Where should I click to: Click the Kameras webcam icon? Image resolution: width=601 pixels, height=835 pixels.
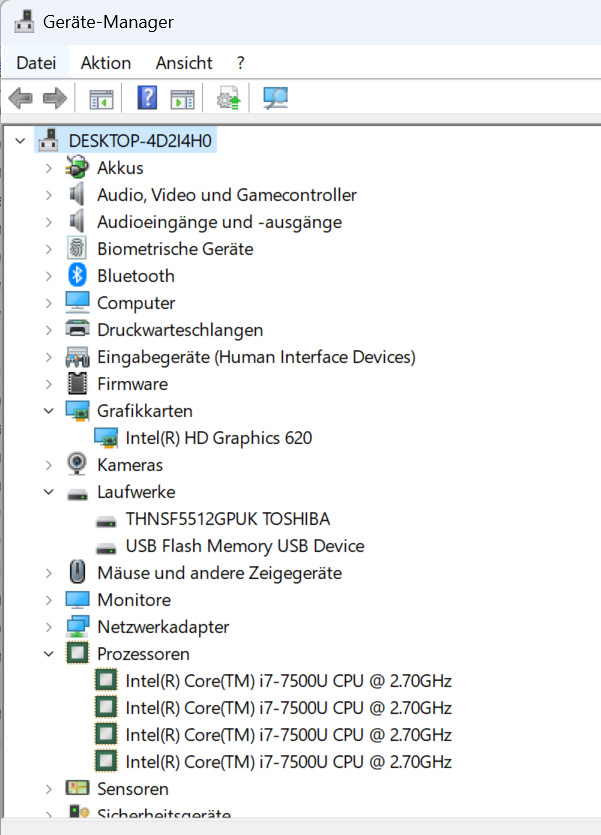pyautogui.click(x=77, y=464)
